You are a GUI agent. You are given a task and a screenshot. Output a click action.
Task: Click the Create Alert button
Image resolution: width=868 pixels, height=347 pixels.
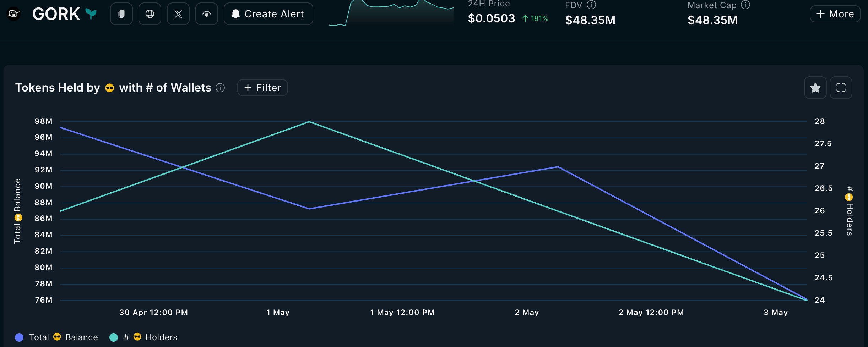click(x=268, y=14)
